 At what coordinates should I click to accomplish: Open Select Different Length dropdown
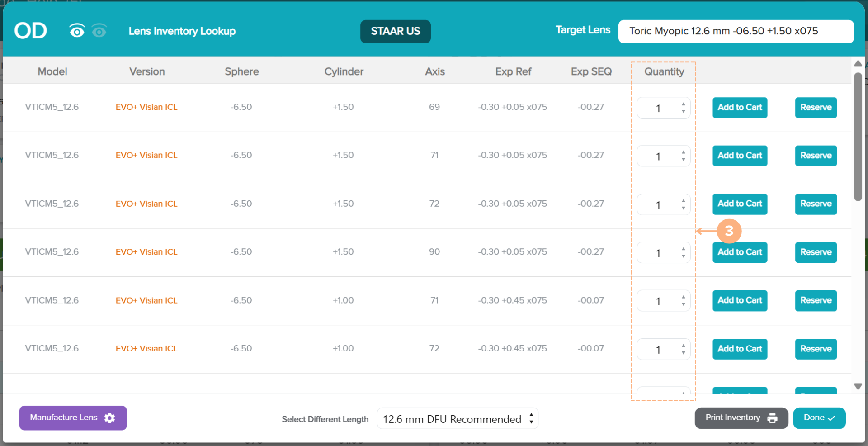pos(457,419)
